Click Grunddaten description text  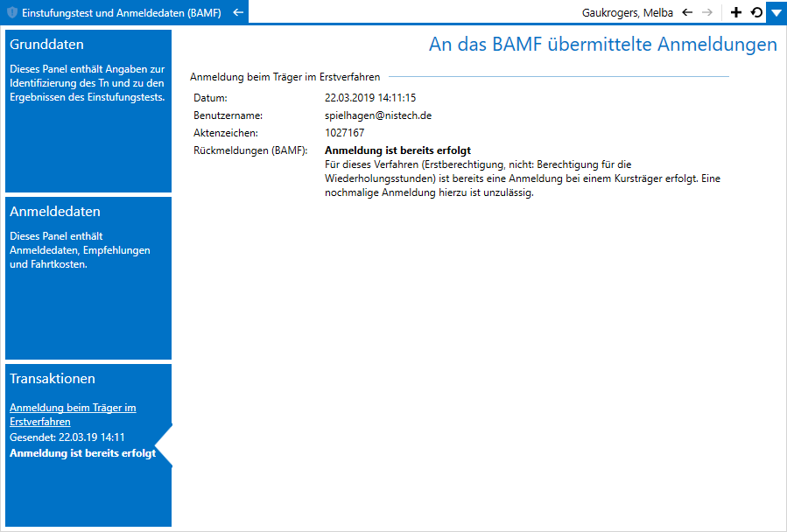pos(88,83)
